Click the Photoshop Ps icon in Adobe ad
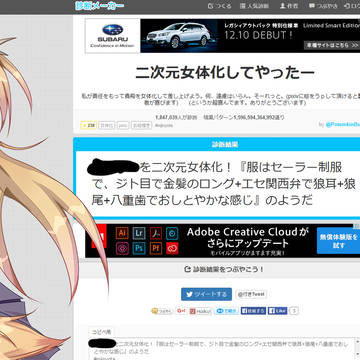 coord(139,248)
